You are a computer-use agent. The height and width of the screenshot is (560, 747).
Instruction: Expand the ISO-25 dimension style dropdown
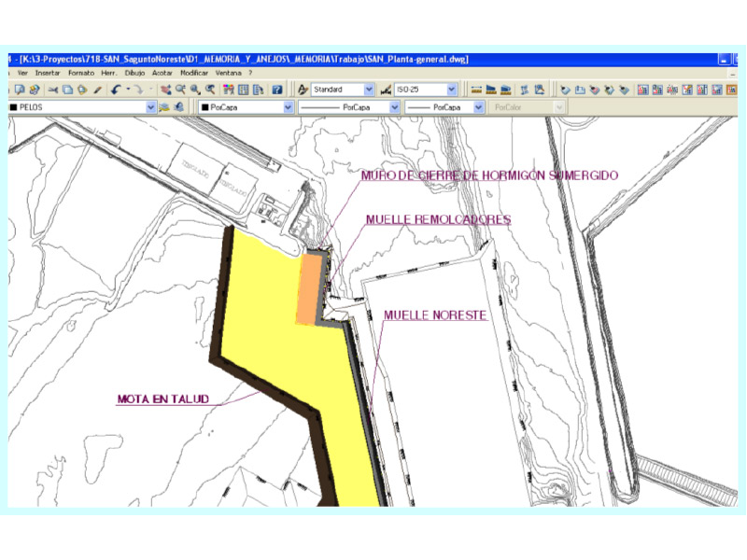[x=452, y=90]
